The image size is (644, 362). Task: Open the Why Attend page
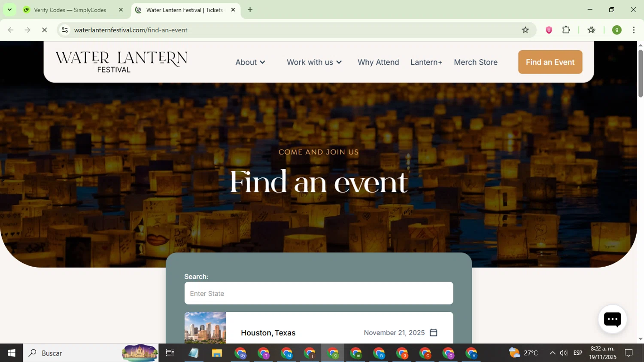coord(378,62)
